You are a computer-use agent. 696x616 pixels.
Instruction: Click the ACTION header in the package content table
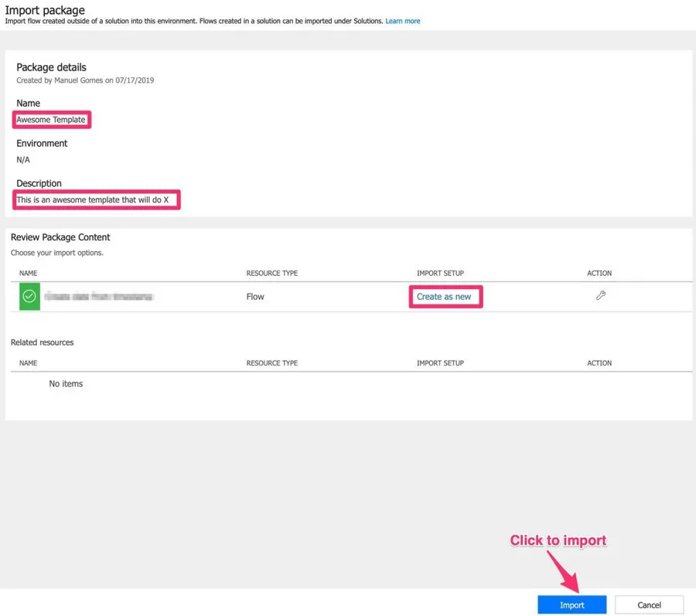coord(599,274)
